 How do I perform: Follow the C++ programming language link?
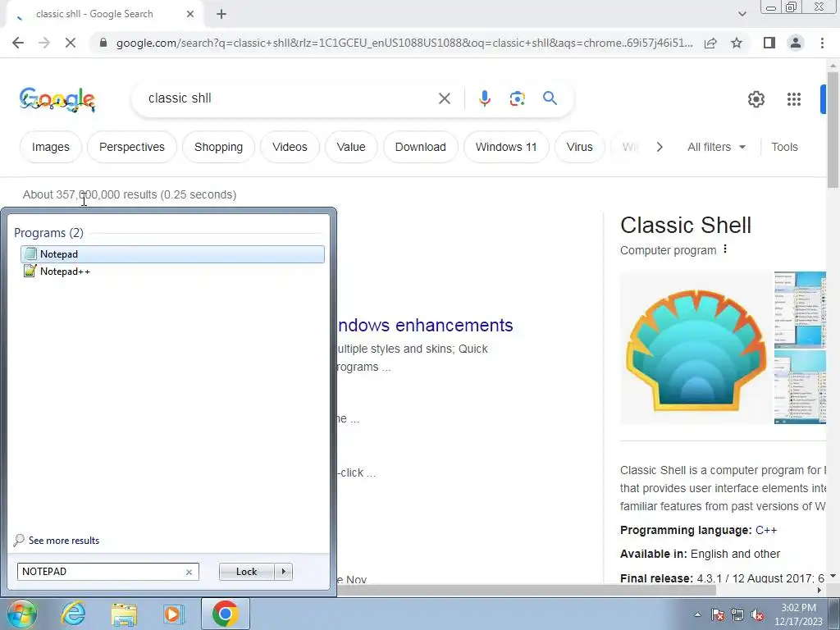point(766,531)
